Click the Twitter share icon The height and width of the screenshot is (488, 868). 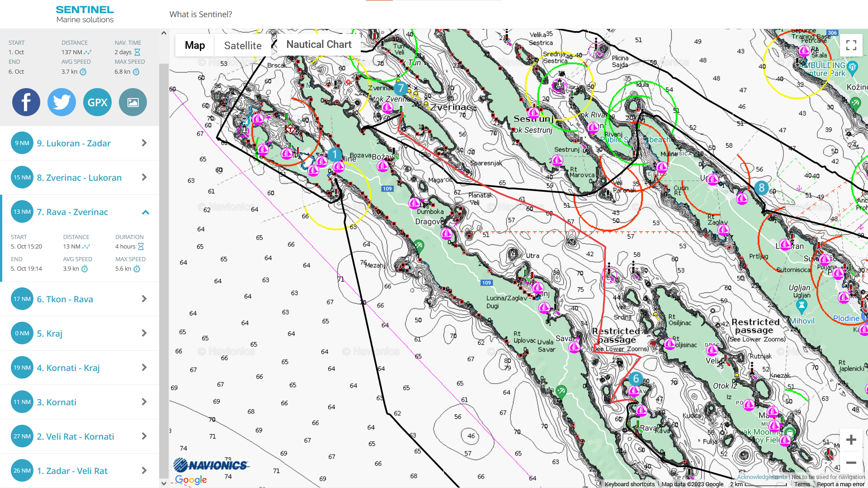[x=61, y=102]
